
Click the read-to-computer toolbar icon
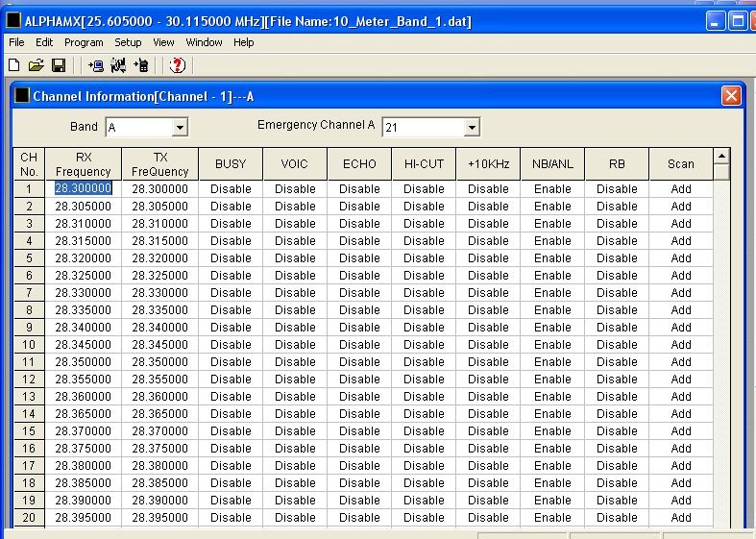pyautogui.click(x=95, y=65)
